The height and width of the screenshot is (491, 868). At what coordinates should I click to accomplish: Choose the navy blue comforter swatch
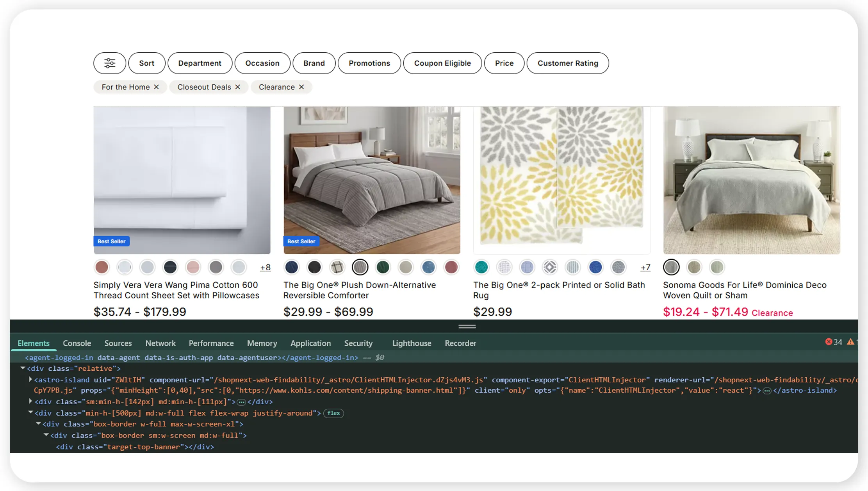(x=292, y=267)
